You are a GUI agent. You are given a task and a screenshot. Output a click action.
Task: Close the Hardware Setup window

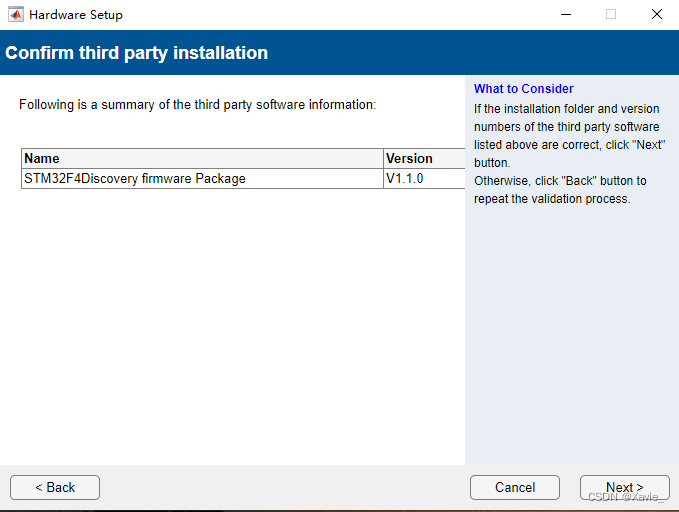click(656, 14)
